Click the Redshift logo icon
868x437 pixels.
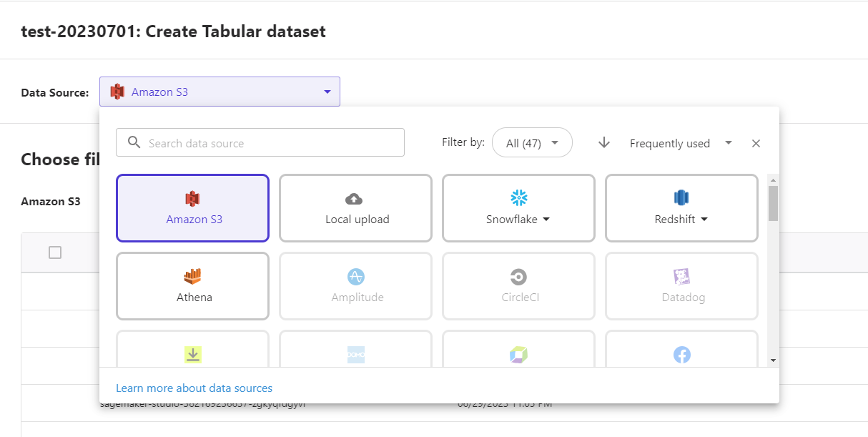pyautogui.click(x=681, y=197)
